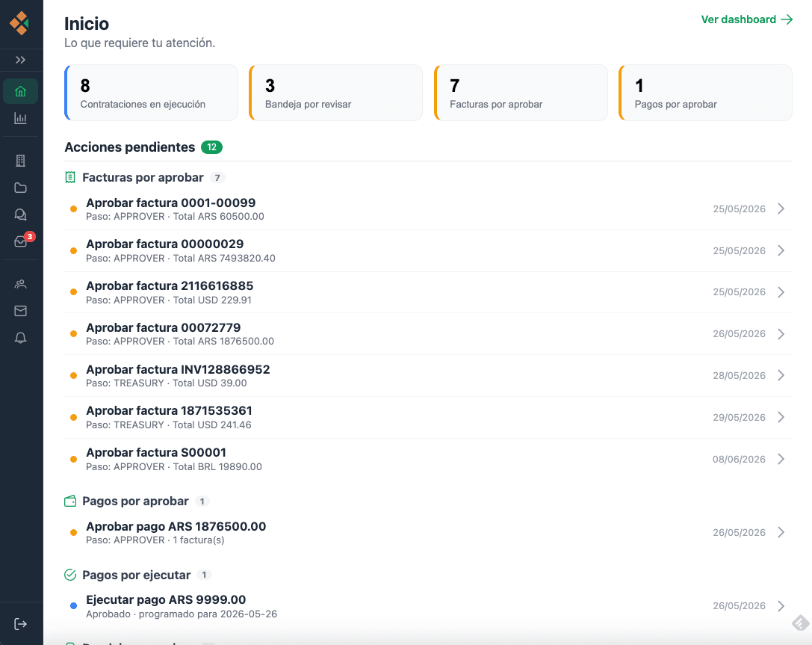Click the chevron on Aprobar pago row
The width and height of the screenshot is (812, 645).
coord(781,533)
